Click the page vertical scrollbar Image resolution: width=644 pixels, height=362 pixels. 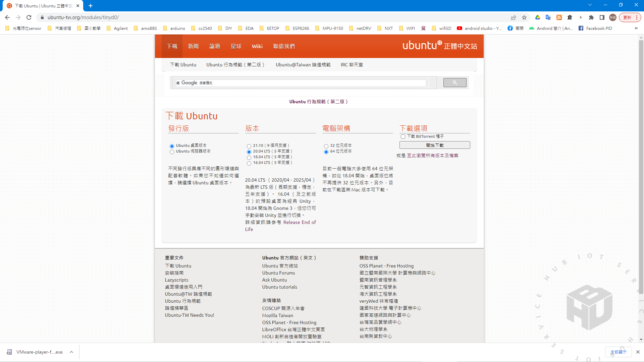tap(641, 168)
